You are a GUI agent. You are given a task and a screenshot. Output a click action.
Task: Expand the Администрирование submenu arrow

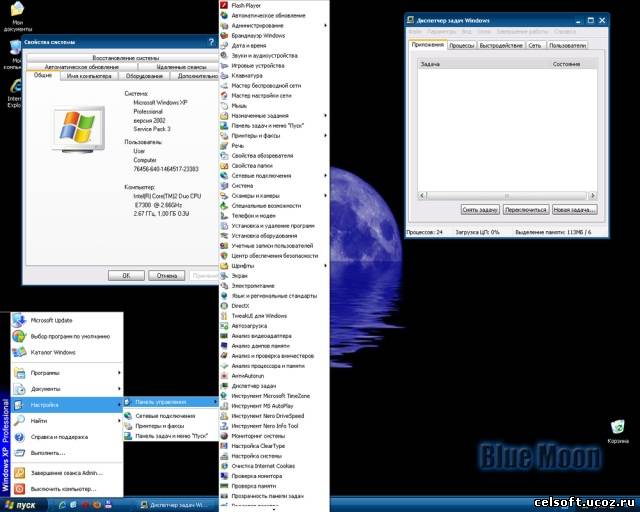tap(325, 25)
